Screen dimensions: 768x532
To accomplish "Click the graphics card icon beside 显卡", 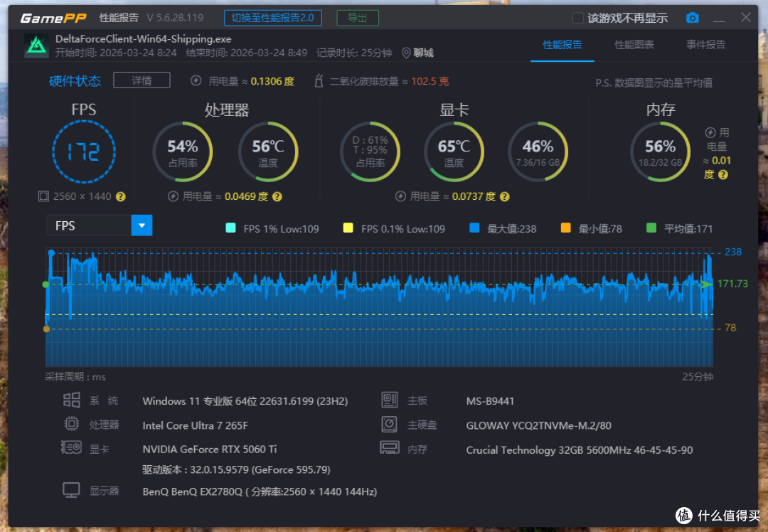I will [x=72, y=447].
